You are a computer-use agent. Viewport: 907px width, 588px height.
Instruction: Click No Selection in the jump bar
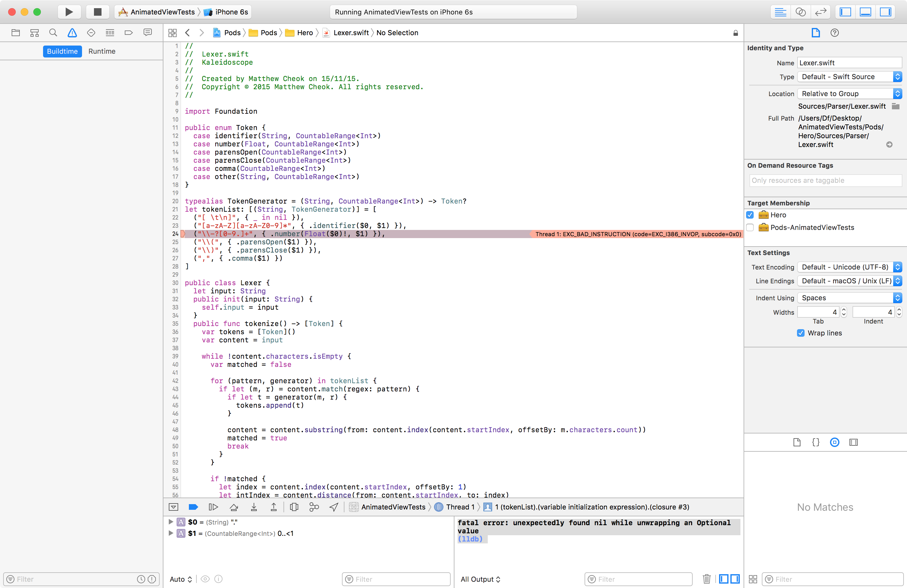click(397, 33)
